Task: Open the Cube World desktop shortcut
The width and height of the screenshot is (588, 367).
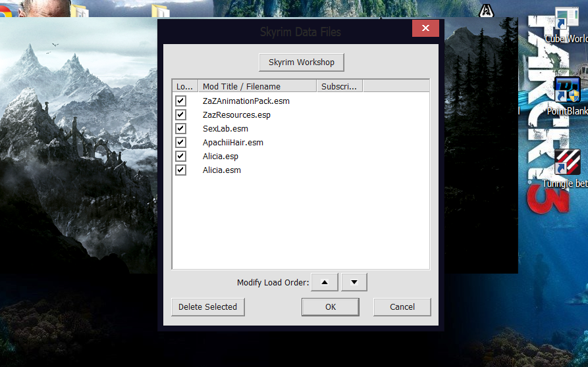Action: (567, 24)
